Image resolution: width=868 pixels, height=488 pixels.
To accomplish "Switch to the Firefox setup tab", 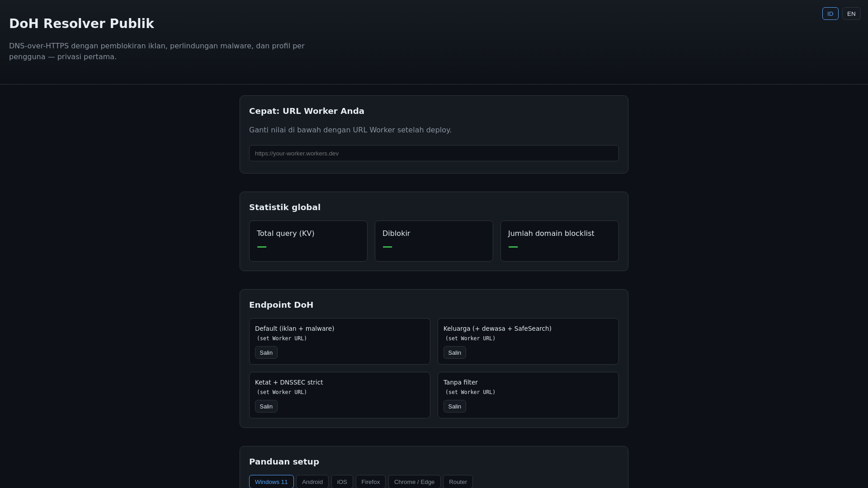I will [371, 482].
